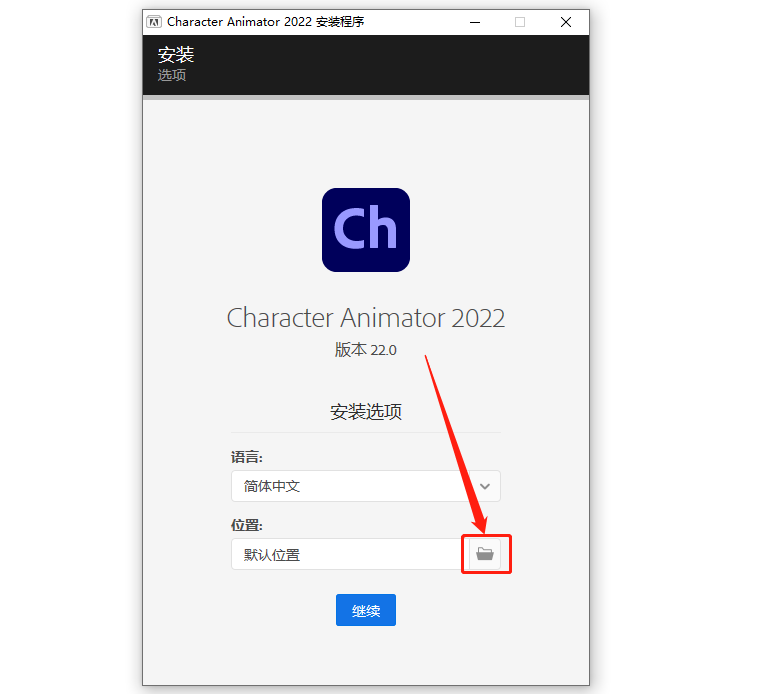The height and width of the screenshot is (694, 758).
Task: Open the folder browse icon for location
Action: tap(485, 554)
